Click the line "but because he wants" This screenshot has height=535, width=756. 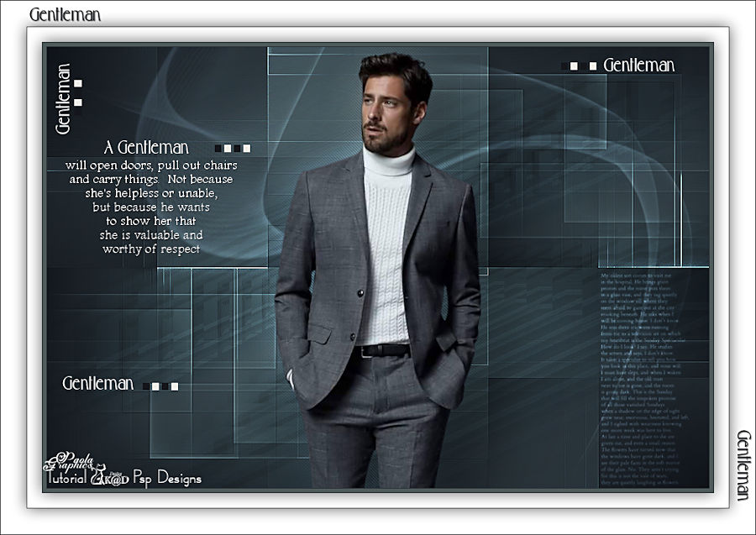tap(151, 207)
